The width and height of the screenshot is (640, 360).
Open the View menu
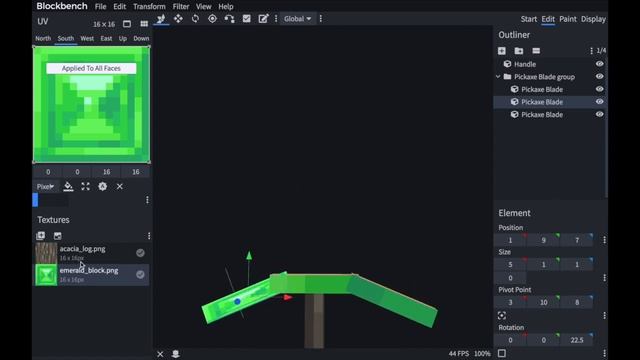coord(204,7)
